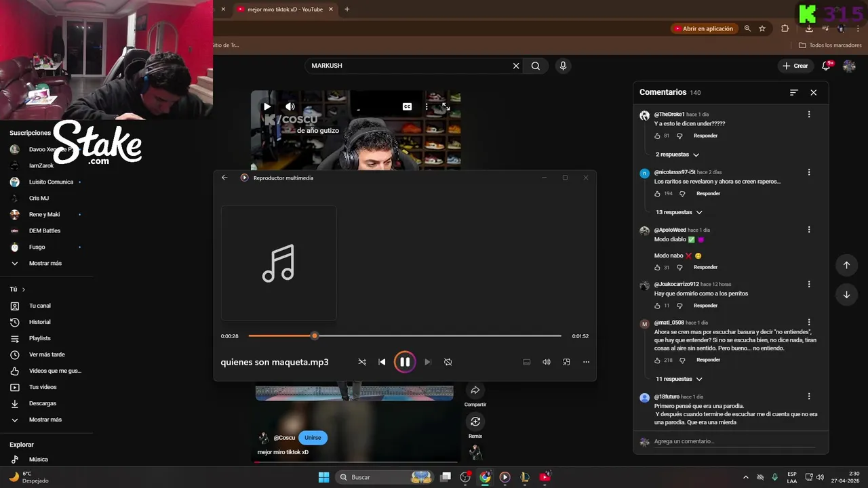Open YouTube notifications bell

tap(827, 66)
